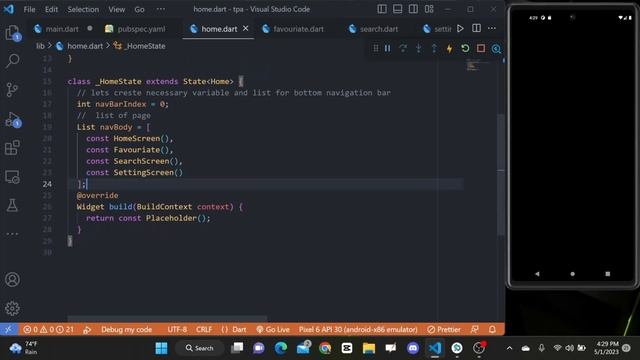
Task: Open Microsoft Edge from taskbar
Action: (x=281, y=348)
